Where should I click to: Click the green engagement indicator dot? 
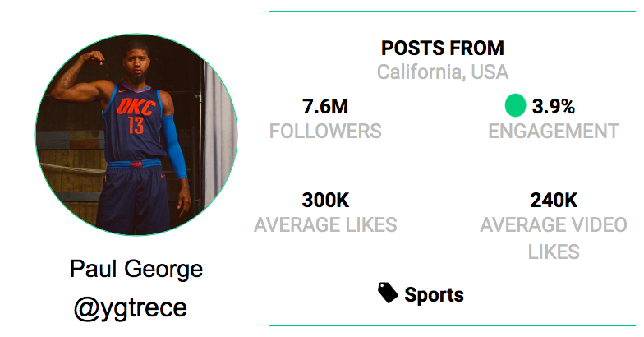(x=515, y=105)
